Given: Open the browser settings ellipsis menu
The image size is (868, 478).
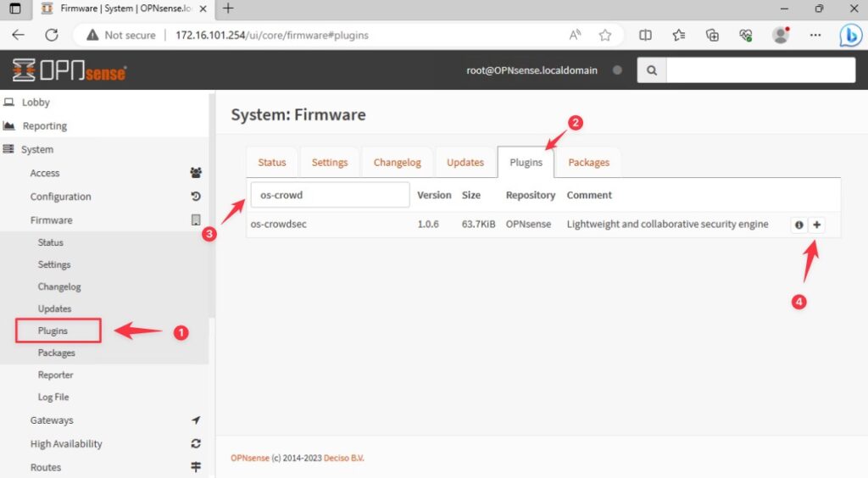Looking at the screenshot, I should point(815,35).
